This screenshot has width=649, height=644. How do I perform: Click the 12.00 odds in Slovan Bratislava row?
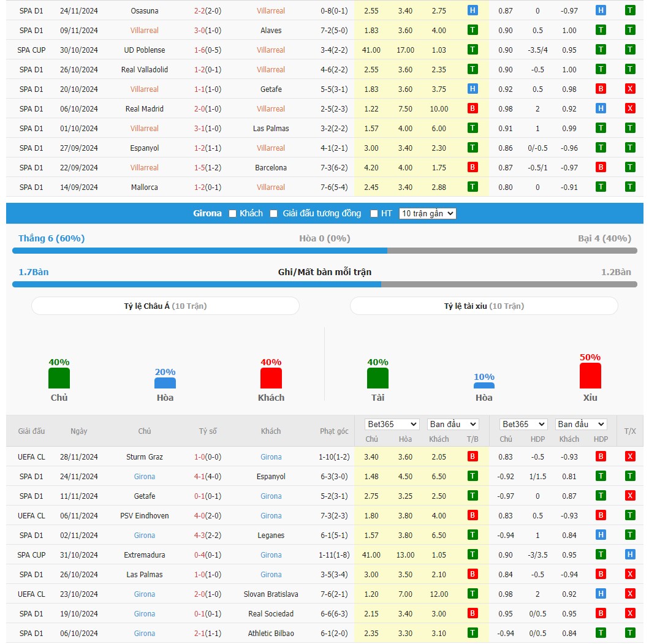(x=439, y=594)
